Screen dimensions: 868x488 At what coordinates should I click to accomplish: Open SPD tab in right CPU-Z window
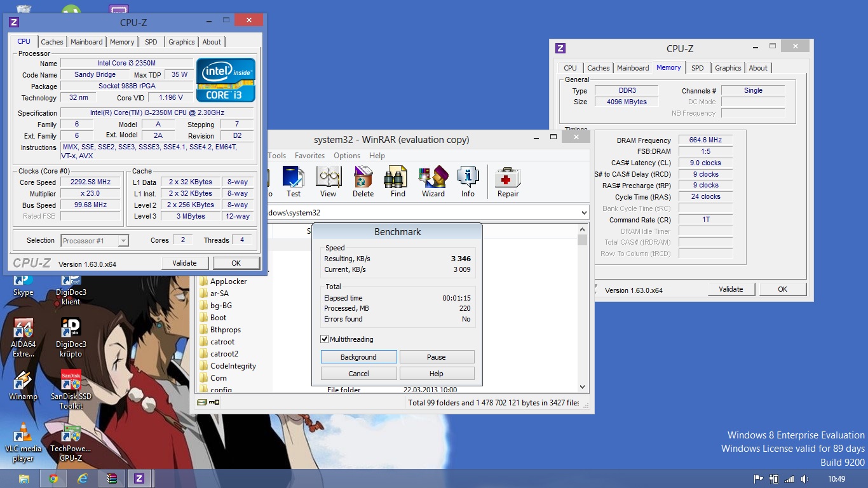point(698,68)
